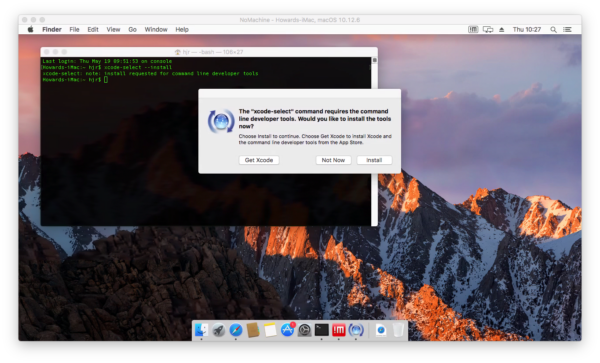Open Finder from the Dock
Image resolution: width=600 pixels, height=363 pixels.
[x=201, y=330]
